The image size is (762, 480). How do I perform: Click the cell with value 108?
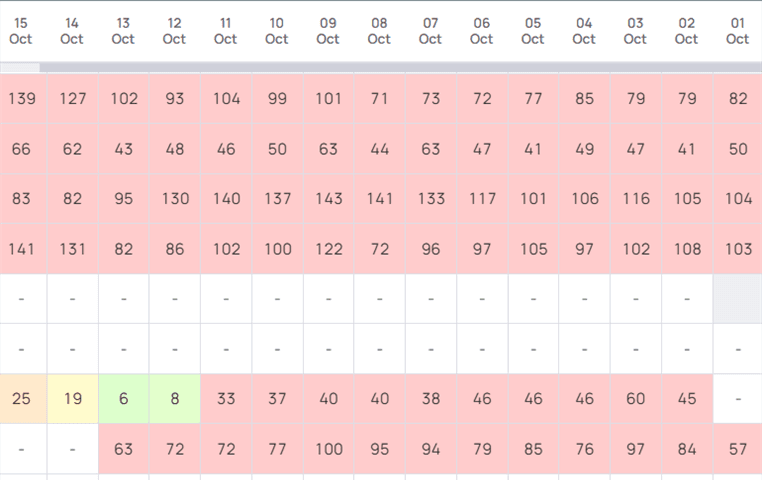click(x=686, y=249)
